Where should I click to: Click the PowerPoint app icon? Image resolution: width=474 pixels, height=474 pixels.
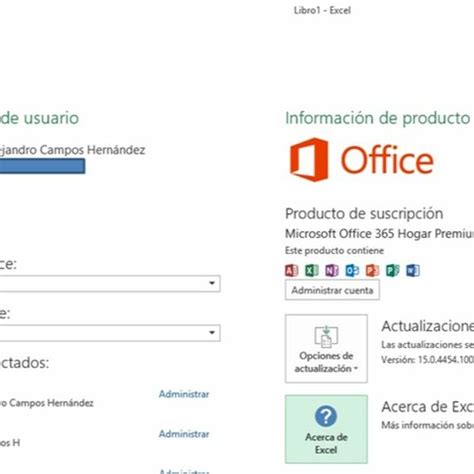[x=372, y=270]
